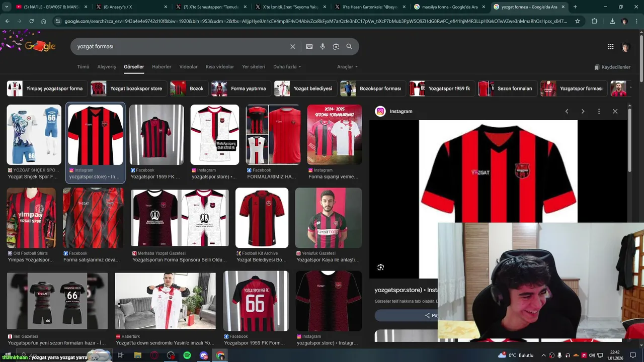Click the yozgat forması search field
Image resolution: width=644 pixels, height=362 pixels.
tap(181, 46)
